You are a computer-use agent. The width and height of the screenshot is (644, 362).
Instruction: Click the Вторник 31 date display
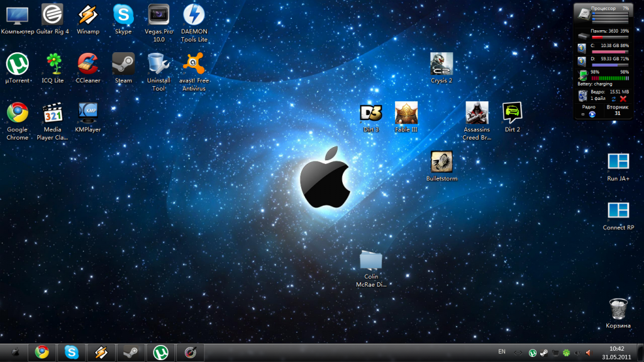(618, 110)
